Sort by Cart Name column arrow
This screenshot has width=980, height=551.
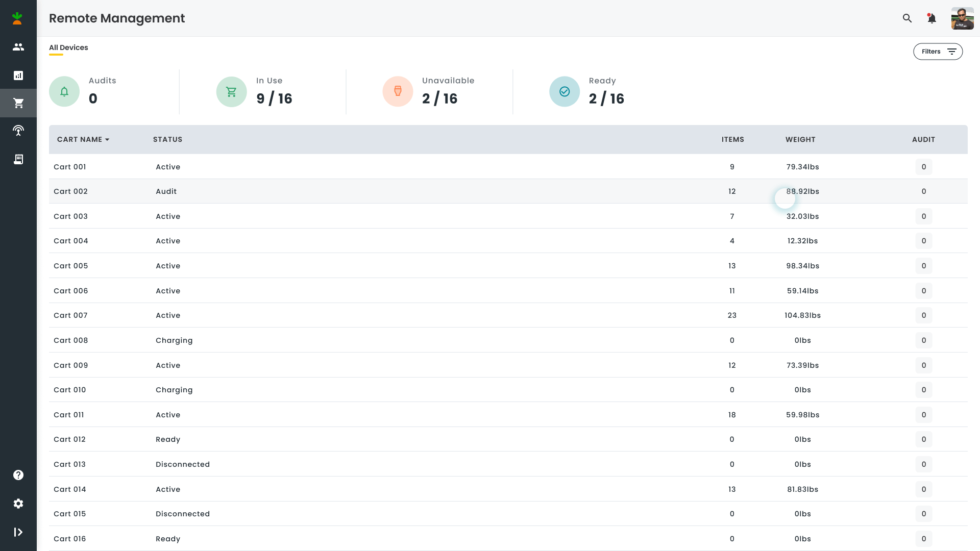[x=107, y=140]
